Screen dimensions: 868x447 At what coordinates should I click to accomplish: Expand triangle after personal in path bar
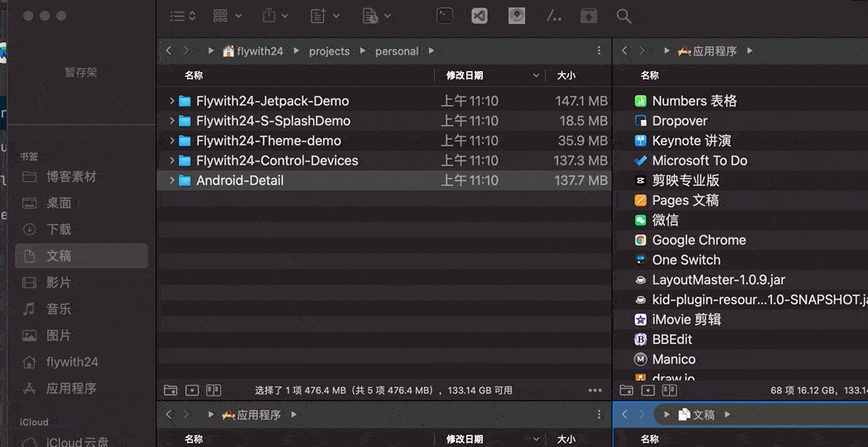(432, 50)
